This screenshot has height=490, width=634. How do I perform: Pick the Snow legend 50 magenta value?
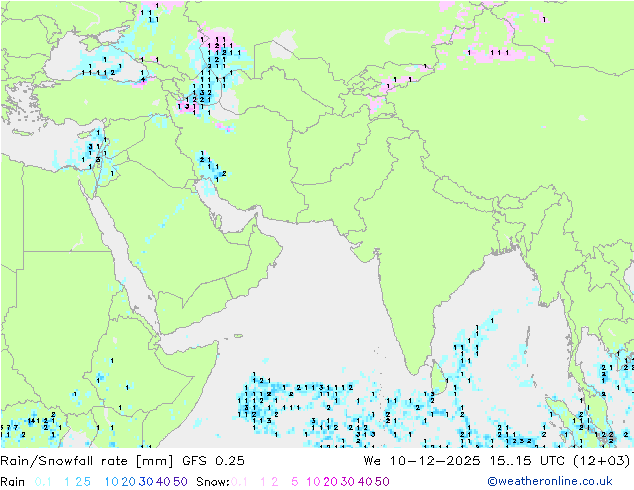pos(382,482)
